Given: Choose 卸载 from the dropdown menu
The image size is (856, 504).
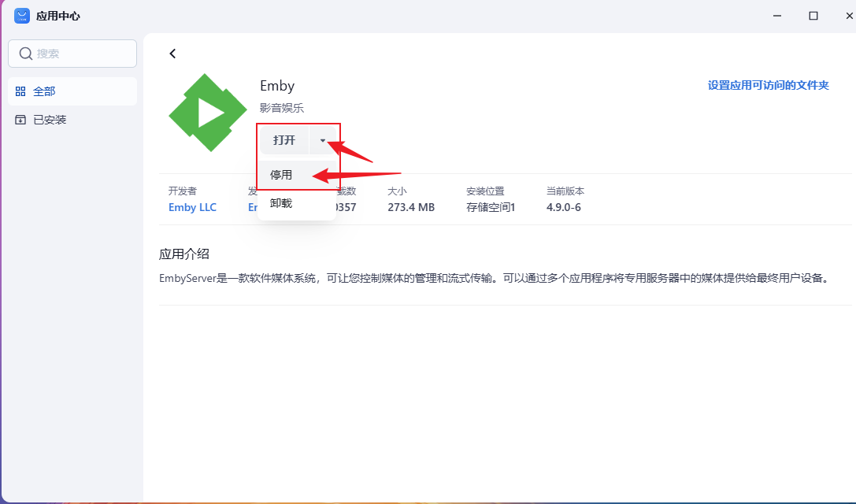Looking at the screenshot, I should click(x=296, y=203).
